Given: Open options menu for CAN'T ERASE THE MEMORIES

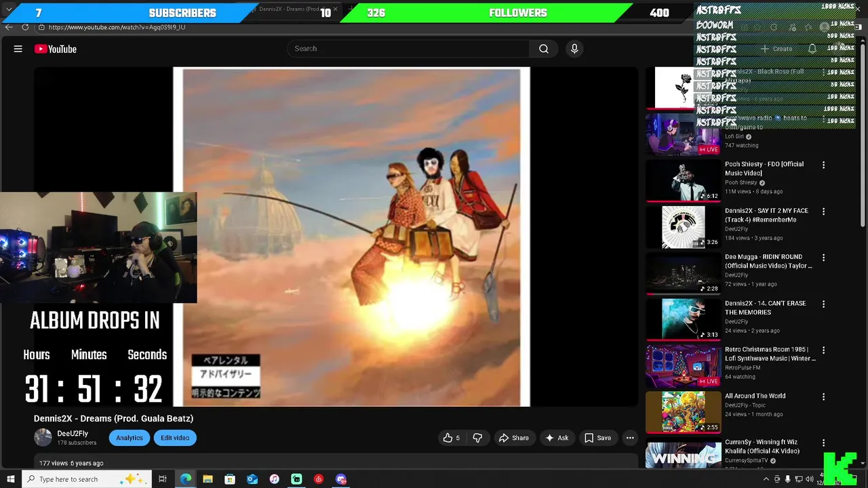Looking at the screenshot, I should (823, 304).
